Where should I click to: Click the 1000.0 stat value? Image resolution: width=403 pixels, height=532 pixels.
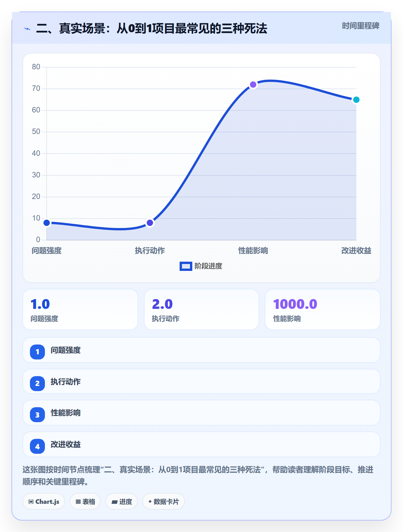click(295, 304)
